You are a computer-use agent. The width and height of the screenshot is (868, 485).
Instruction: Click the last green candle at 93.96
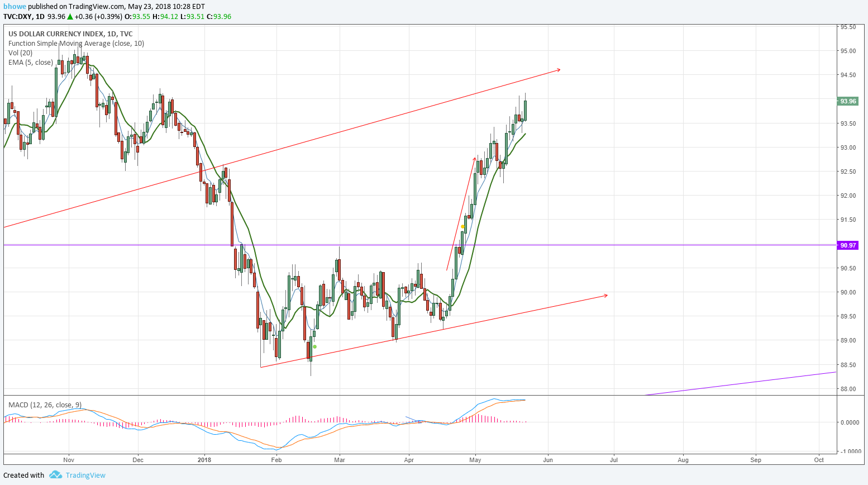[x=525, y=110]
